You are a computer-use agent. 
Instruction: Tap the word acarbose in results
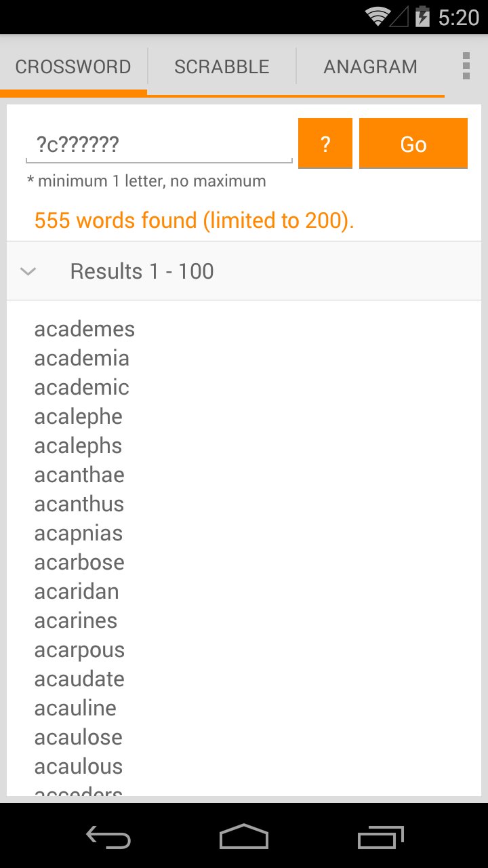79,562
